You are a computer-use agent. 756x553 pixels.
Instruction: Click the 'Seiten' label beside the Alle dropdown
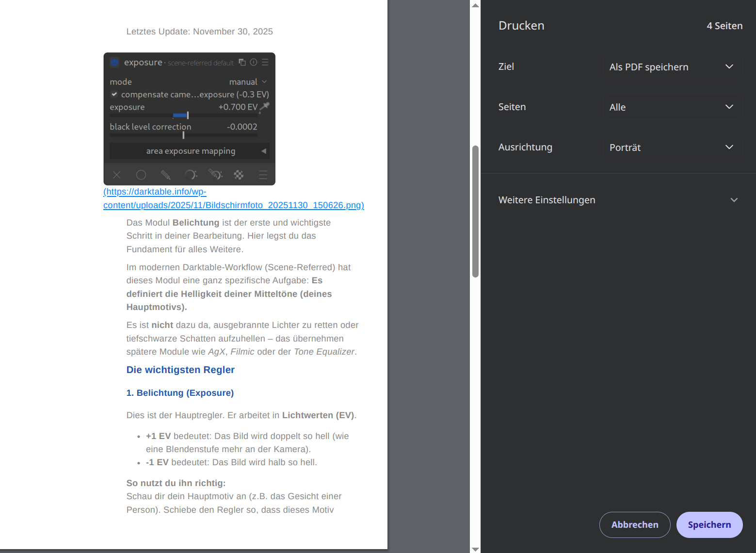512,107
